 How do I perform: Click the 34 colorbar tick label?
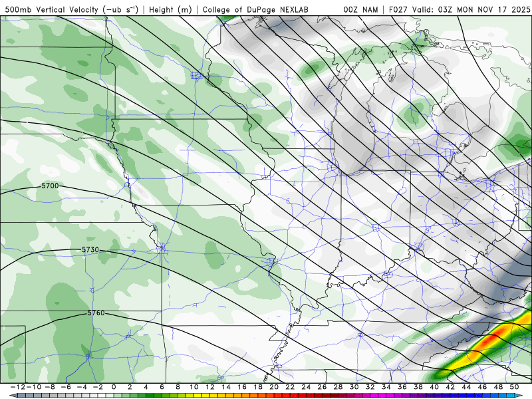pyautogui.click(x=386, y=387)
